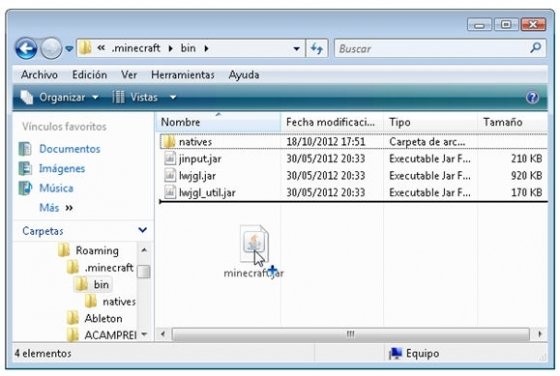The height and width of the screenshot is (376, 560).
Task: Select Roaming in the folder tree
Action: [97, 251]
